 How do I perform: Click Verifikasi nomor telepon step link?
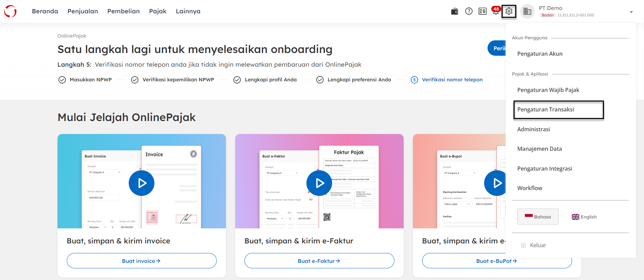tap(452, 80)
